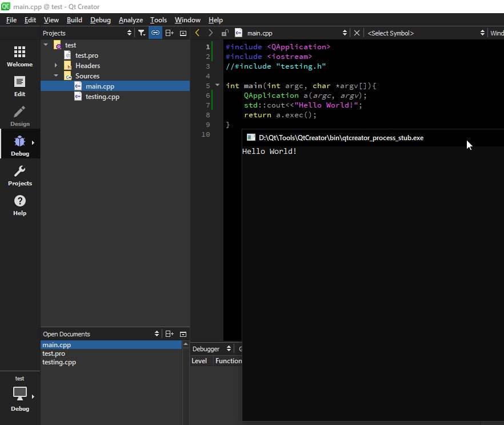Expand the Debug mode side arrow
The width and height of the screenshot is (504, 425).
click(x=33, y=142)
